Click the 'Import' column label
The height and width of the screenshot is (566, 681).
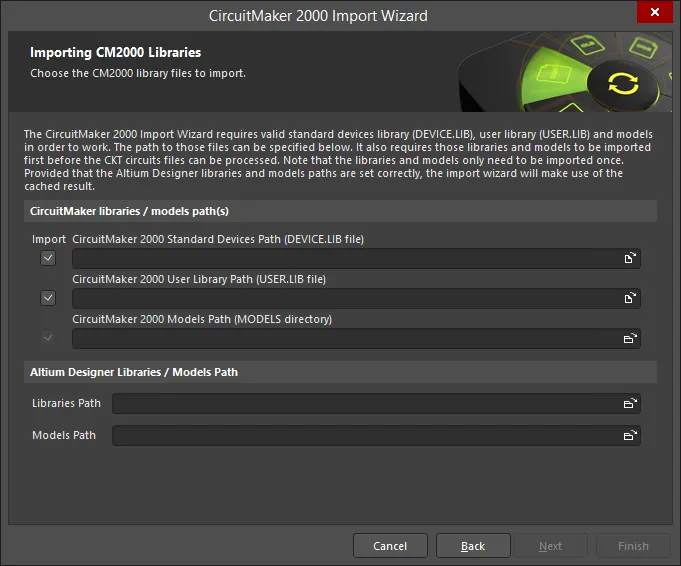pyautogui.click(x=49, y=239)
